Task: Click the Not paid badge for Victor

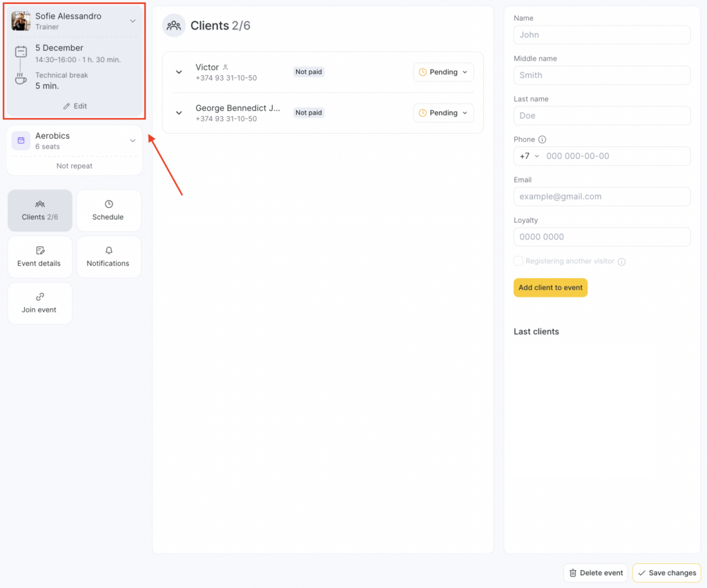Action: tap(309, 72)
